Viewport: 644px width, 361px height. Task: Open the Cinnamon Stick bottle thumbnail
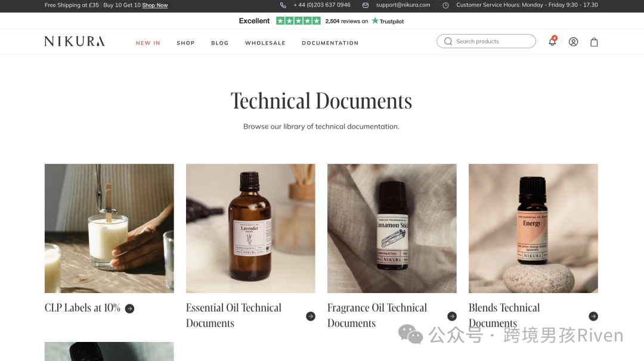click(392, 229)
